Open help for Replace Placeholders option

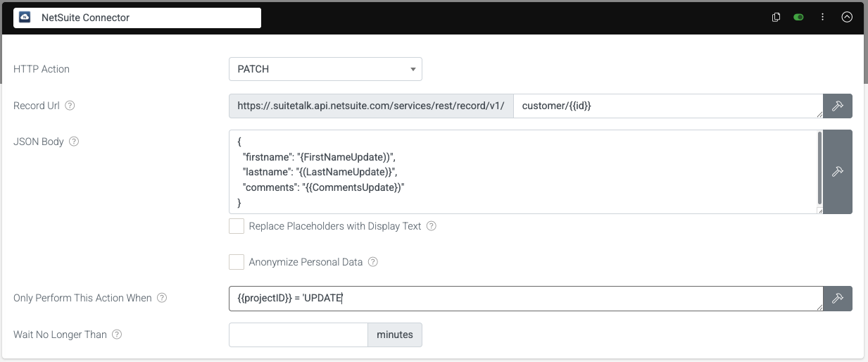[432, 226]
